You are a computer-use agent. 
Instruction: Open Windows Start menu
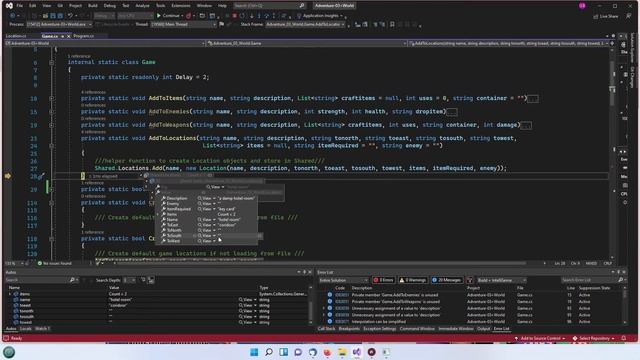click(x=254, y=352)
